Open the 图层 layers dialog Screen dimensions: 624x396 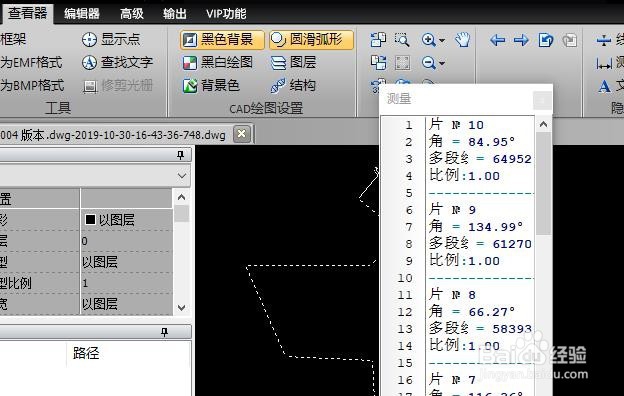coord(293,62)
